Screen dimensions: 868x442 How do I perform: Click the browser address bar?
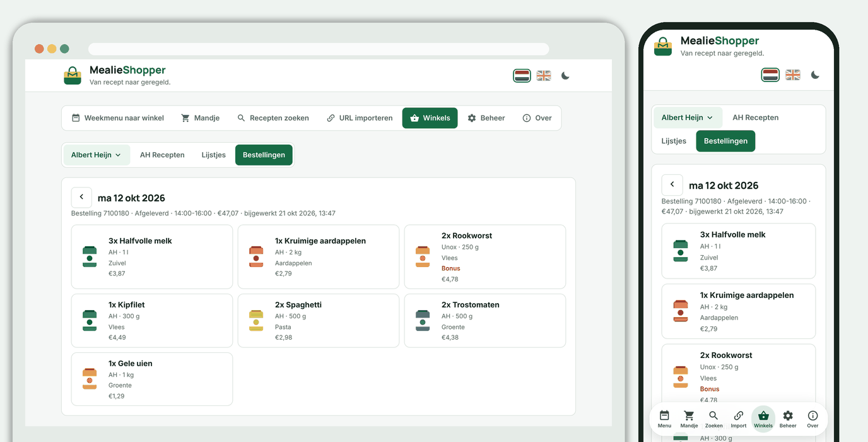(x=319, y=49)
